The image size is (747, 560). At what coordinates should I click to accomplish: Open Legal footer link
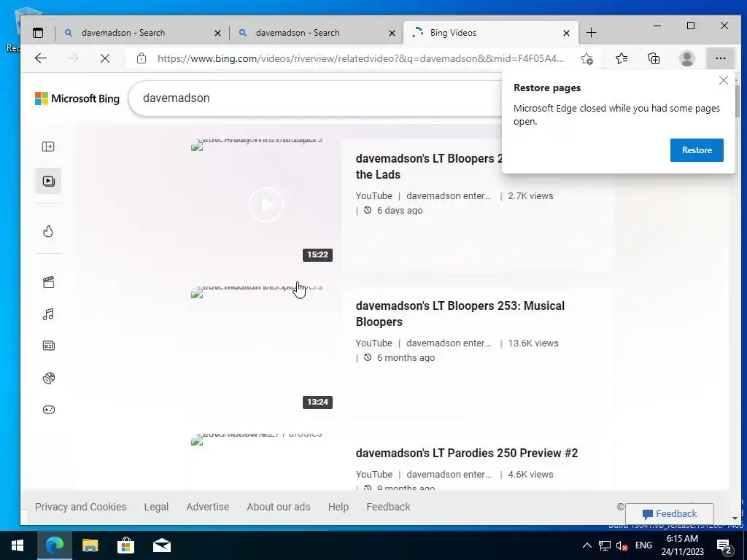coord(156,507)
